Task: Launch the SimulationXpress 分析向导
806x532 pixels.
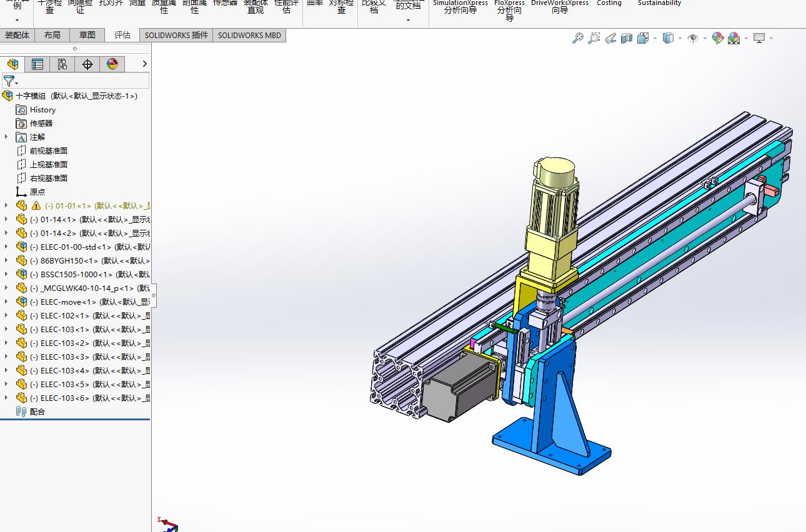Action: [x=460, y=7]
